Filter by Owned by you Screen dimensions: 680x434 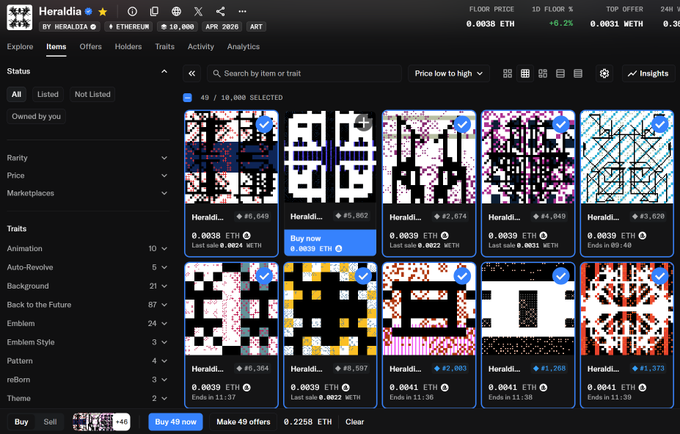pos(36,117)
